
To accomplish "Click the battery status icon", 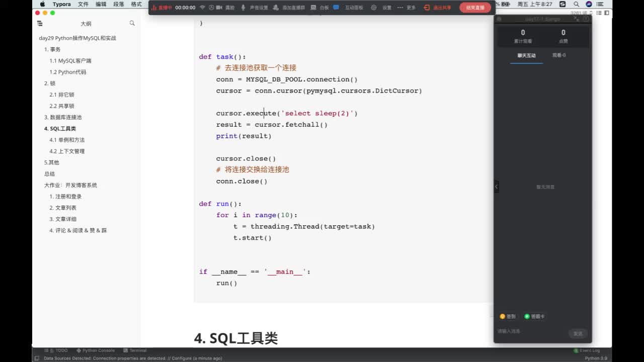I will coord(506,4).
